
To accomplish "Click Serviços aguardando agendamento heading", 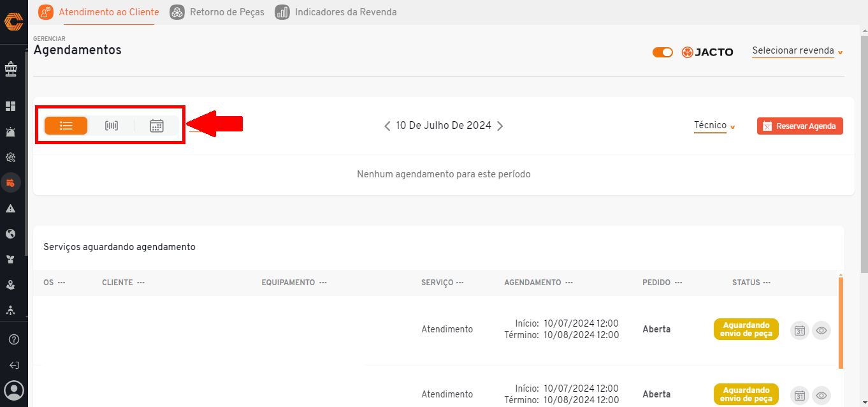I will pos(119,247).
